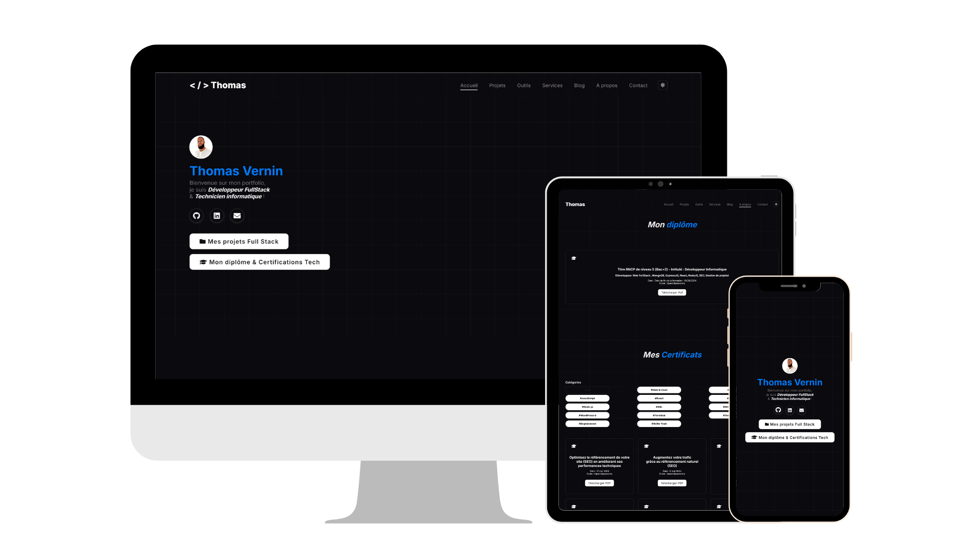Image resolution: width=980 pixels, height=551 pixels.
Task: Click 'Mon diplôme & Certifications Tech' button
Action: [259, 262]
